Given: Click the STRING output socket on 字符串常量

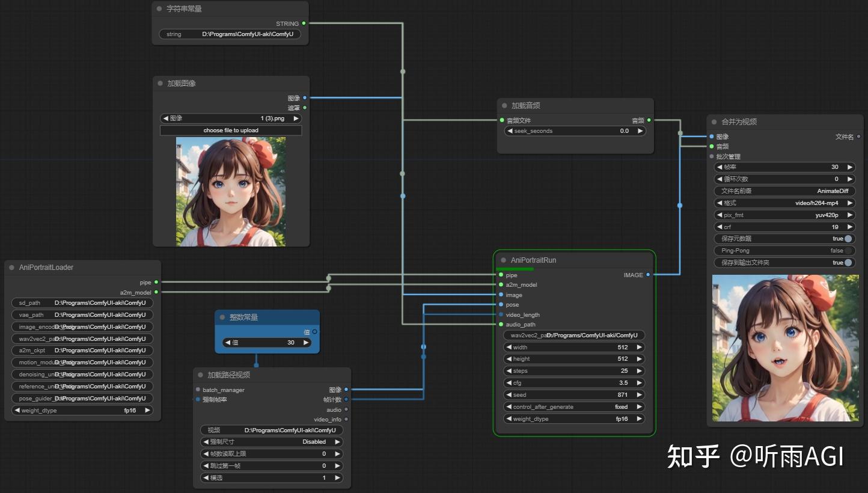Looking at the screenshot, I should 304,23.
